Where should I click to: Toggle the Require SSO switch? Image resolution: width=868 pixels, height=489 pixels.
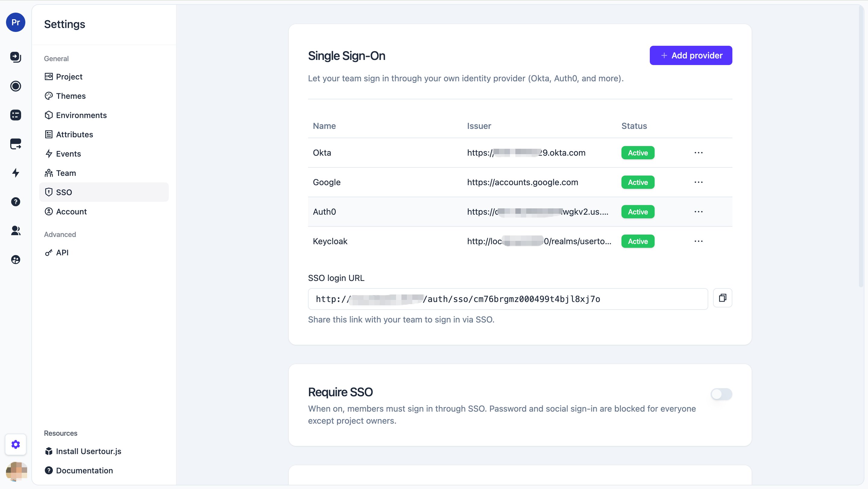coord(722,394)
